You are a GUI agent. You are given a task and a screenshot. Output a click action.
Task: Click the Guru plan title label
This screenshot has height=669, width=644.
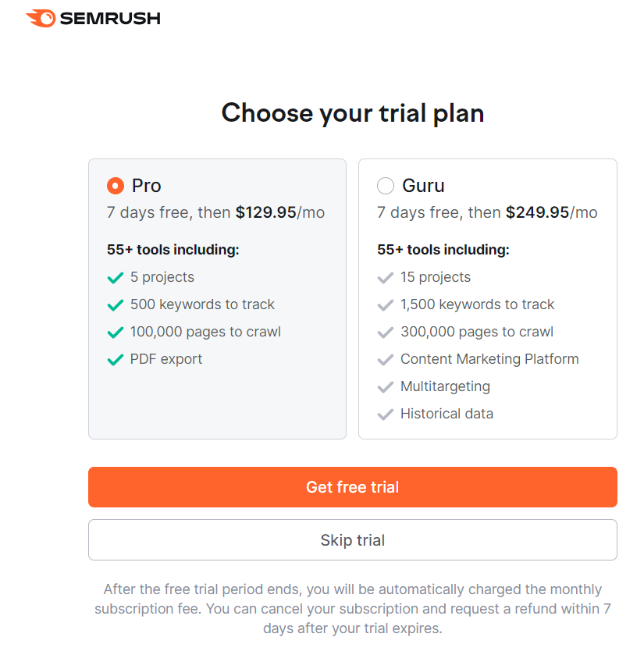423,186
